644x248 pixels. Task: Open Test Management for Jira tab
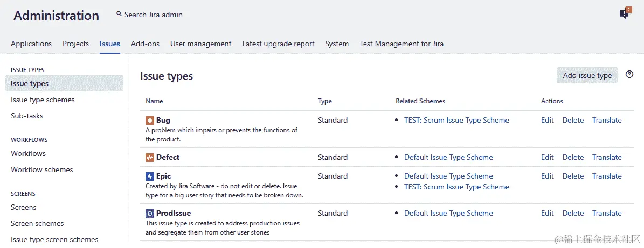pyautogui.click(x=401, y=44)
